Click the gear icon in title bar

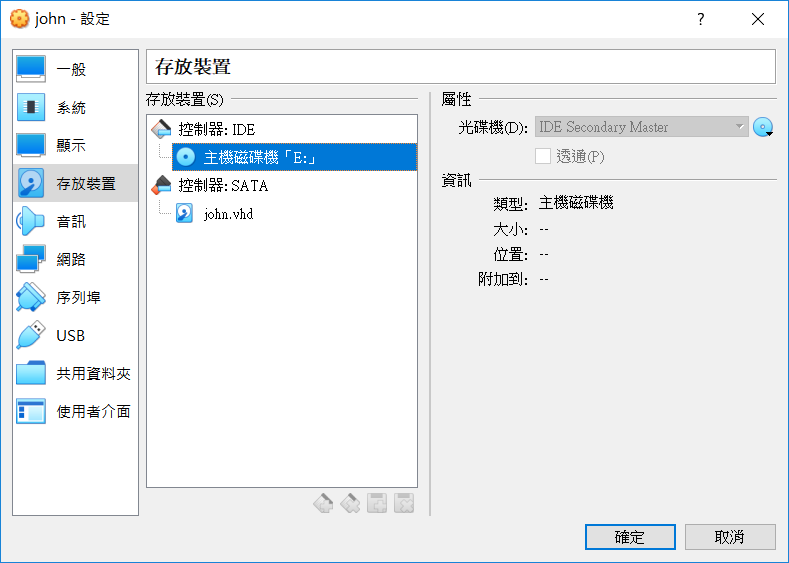[20, 19]
